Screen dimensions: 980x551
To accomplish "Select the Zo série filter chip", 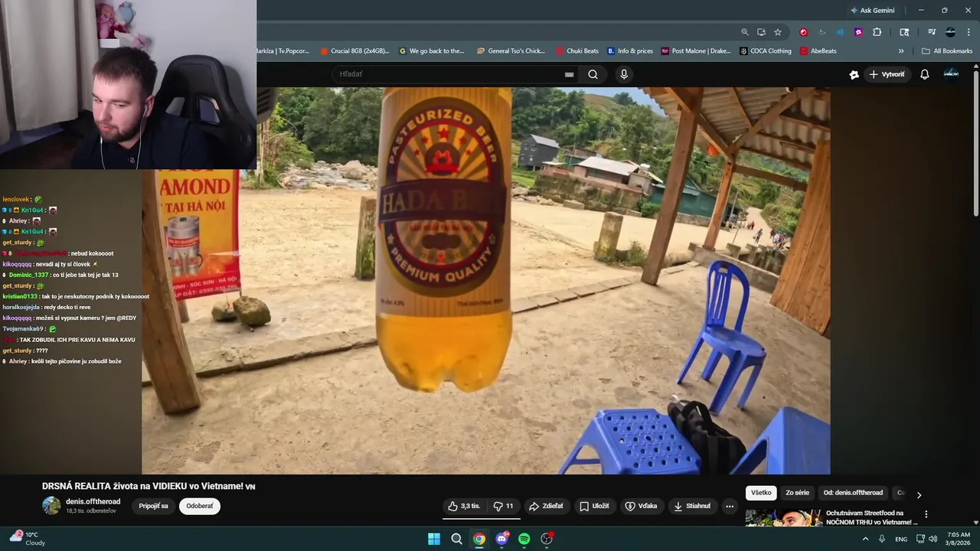I will [x=797, y=493].
